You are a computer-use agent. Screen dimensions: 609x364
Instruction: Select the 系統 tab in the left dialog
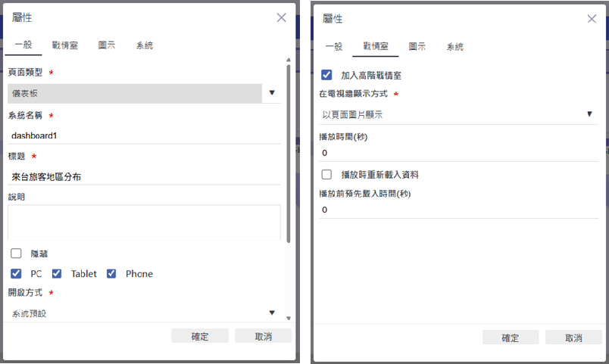point(144,45)
